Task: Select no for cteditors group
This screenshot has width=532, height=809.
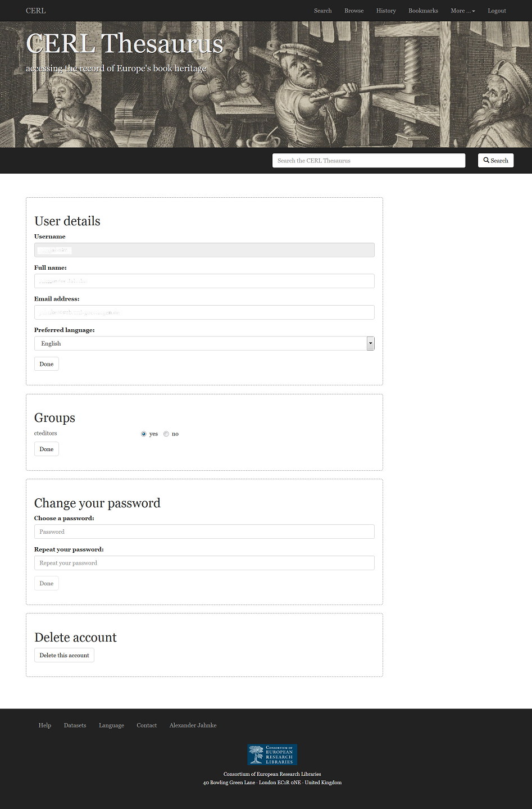Action: (166, 434)
